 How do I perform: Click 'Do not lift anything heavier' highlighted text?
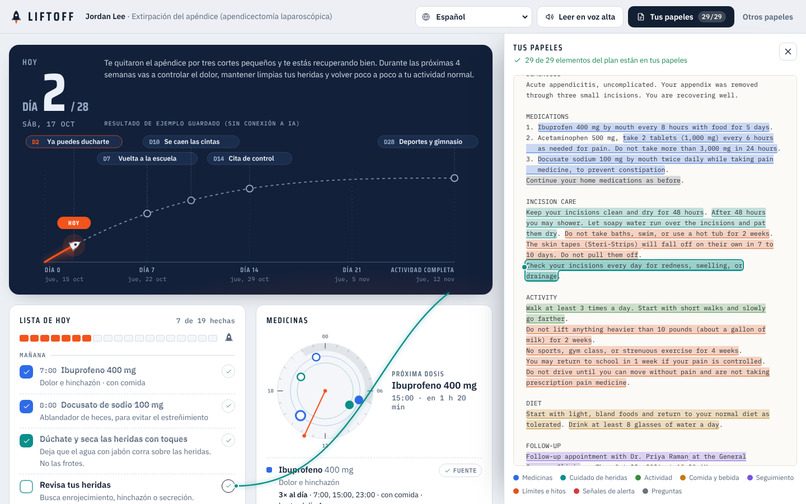pyautogui.click(x=646, y=334)
